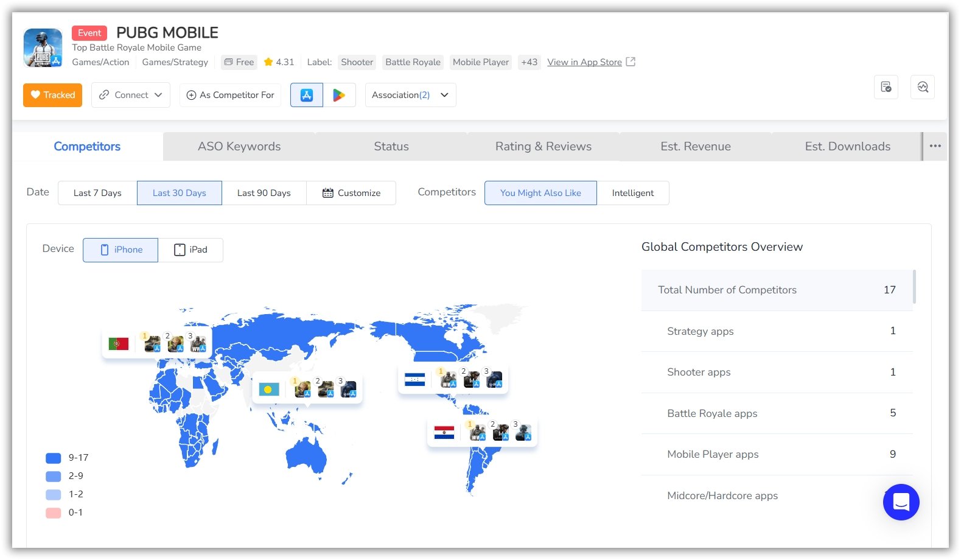This screenshot has width=961, height=560.
Task: Click the Palau flag on the map card
Action: pyautogui.click(x=269, y=389)
